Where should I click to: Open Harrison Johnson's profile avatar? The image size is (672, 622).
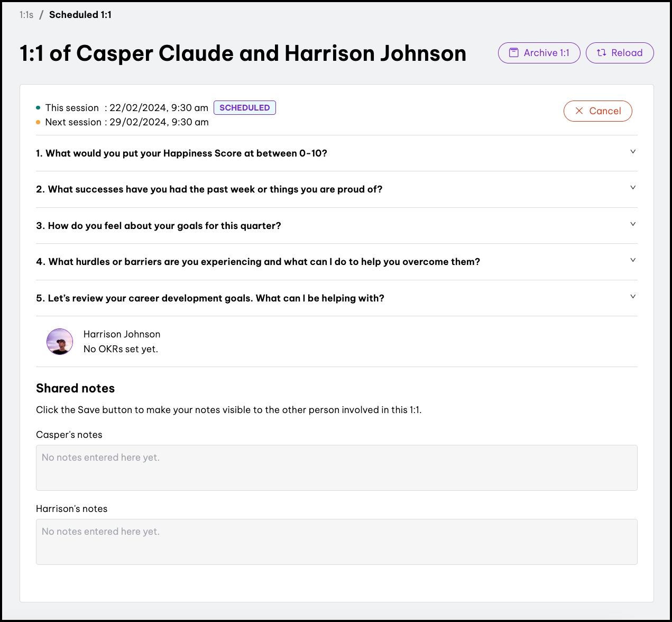pyautogui.click(x=60, y=342)
